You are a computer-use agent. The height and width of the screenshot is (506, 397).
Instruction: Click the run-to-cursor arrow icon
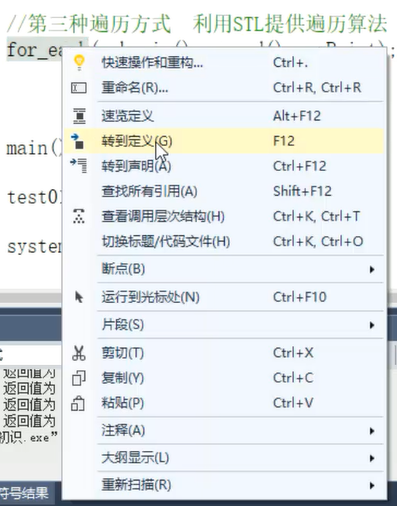79,297
